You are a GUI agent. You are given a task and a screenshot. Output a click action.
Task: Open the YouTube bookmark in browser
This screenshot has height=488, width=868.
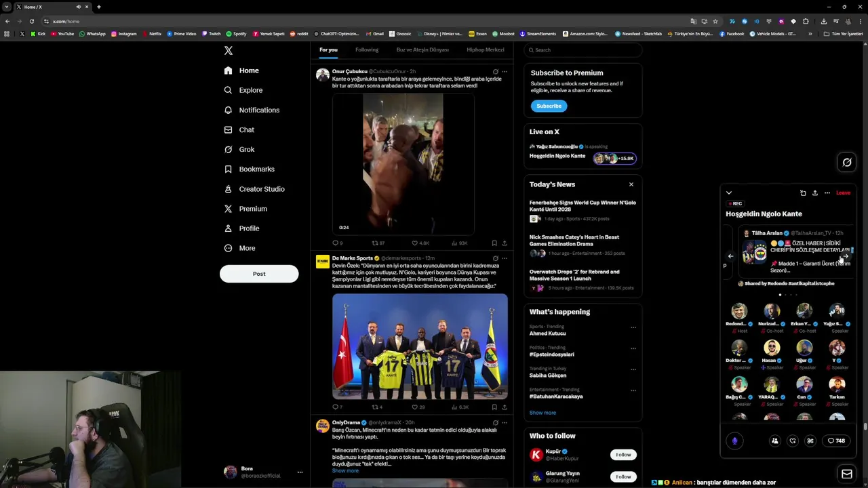(x=62, y=34)
